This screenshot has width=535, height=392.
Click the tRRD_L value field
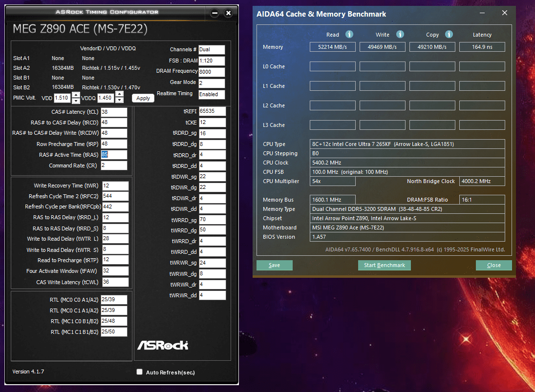tap(115, 217)
